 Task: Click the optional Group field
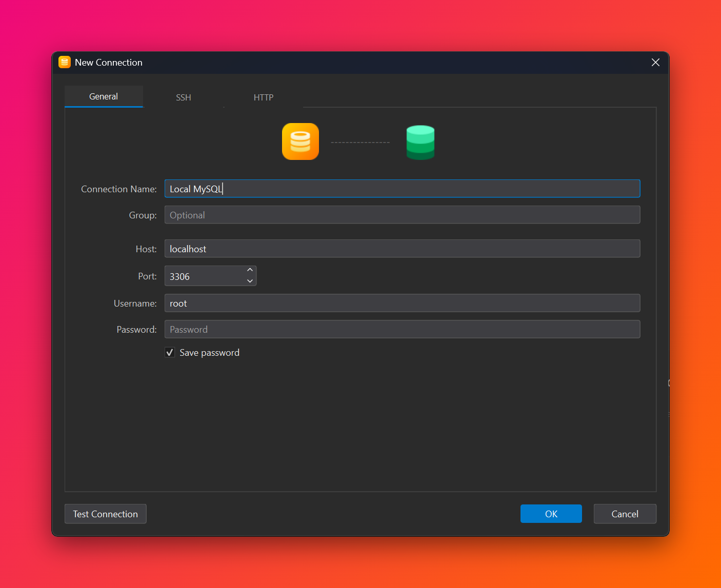coord(403,215)
